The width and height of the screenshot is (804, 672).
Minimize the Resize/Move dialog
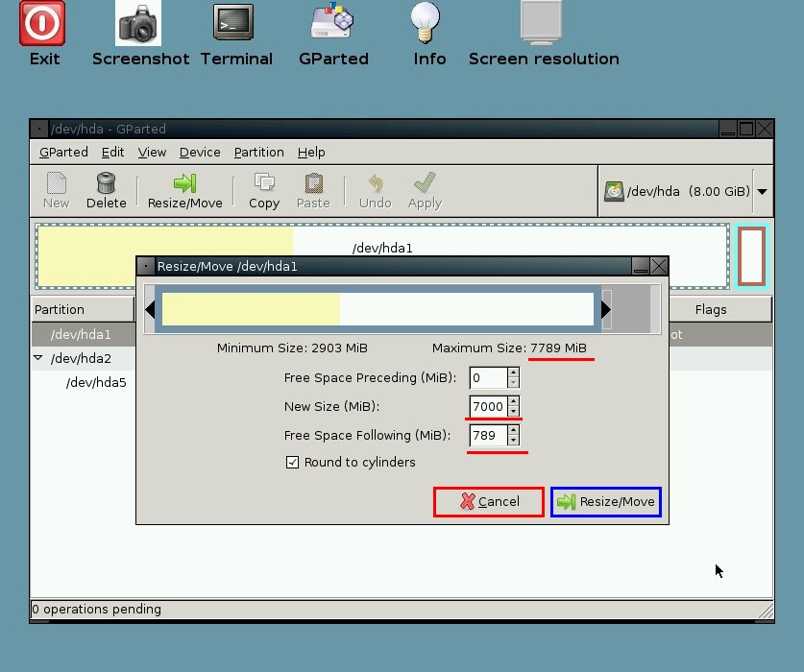641,266
